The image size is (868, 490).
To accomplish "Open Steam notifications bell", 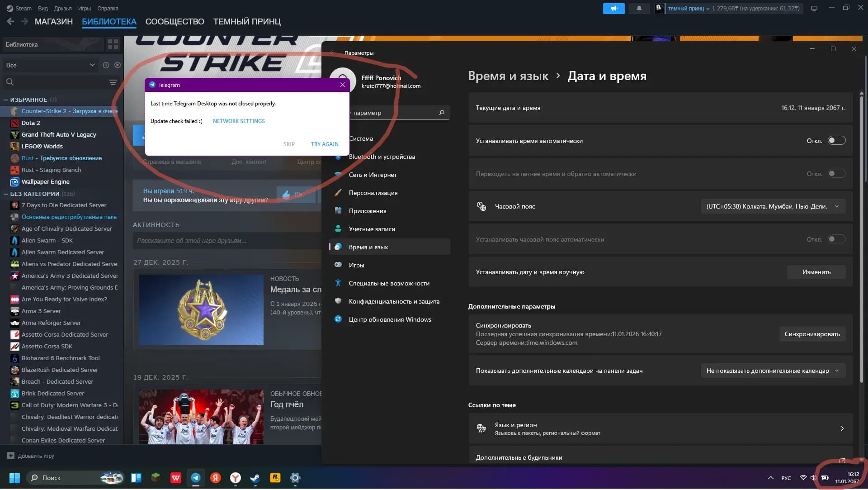I will pyautogui.click(x=639, y=9).
